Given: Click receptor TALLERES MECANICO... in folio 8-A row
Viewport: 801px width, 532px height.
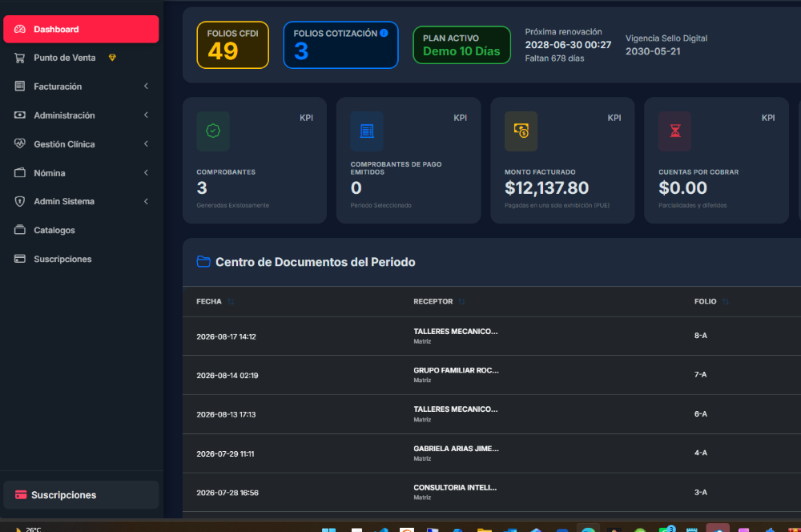Looking at the screenshot, I should [x=455, y=331].
